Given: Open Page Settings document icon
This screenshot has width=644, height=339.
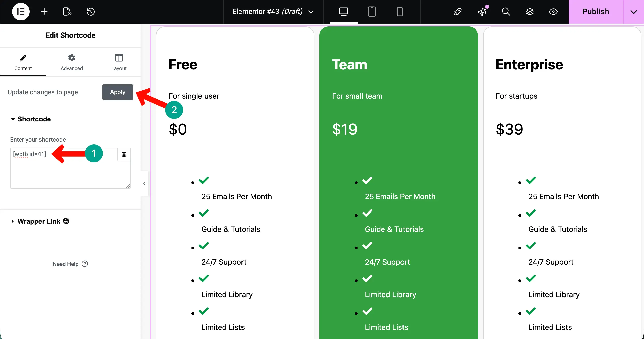Looking at the screenshot, I should (67, 12).
